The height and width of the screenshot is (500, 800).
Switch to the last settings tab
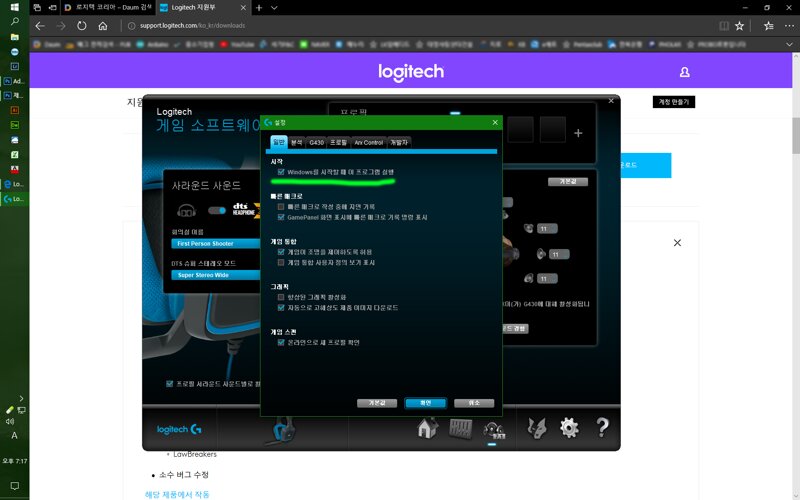[399, 143]
